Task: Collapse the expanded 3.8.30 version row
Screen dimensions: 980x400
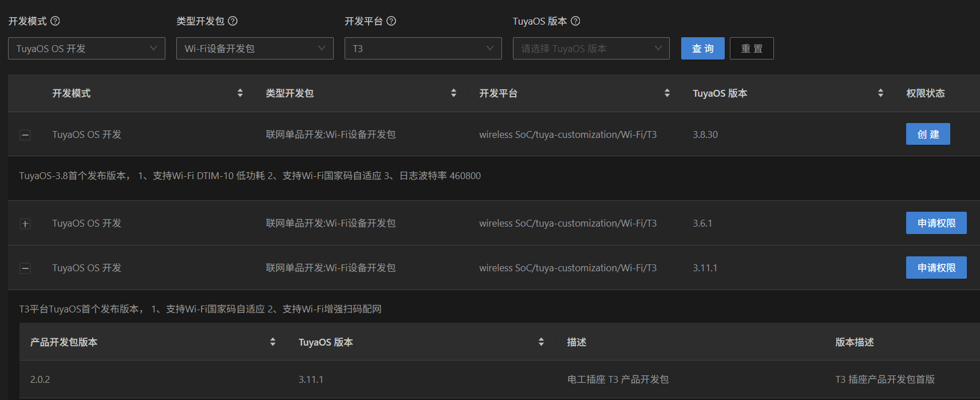Action: [x=25, y=135]
